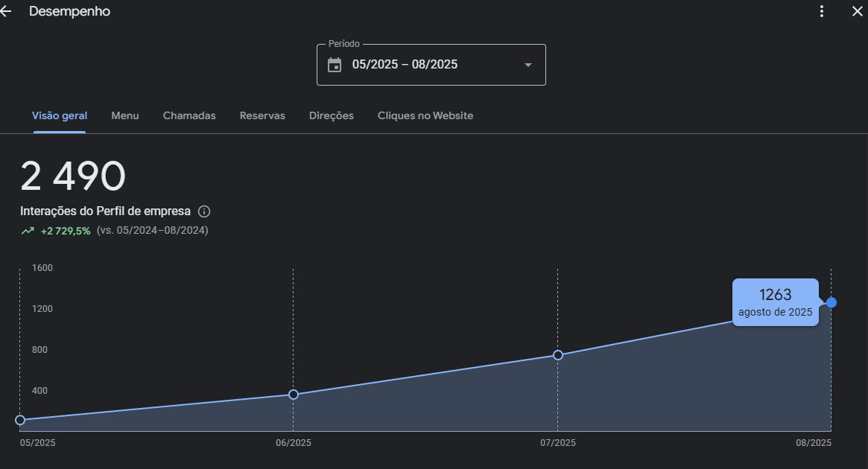868x469 pixels.
Task: Select the Visão geral tab
Action: pyautogui.click(x=60, y=115)
